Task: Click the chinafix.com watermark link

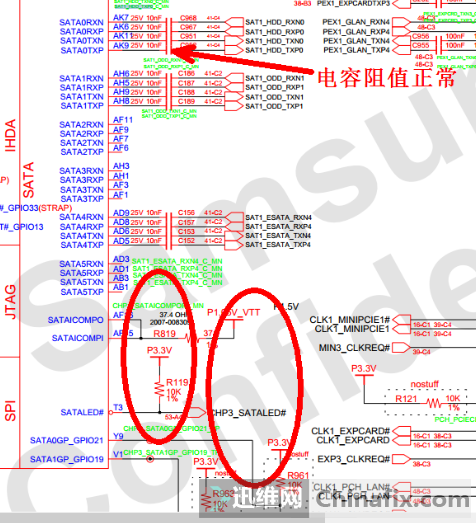Action: tap(392, 499)
